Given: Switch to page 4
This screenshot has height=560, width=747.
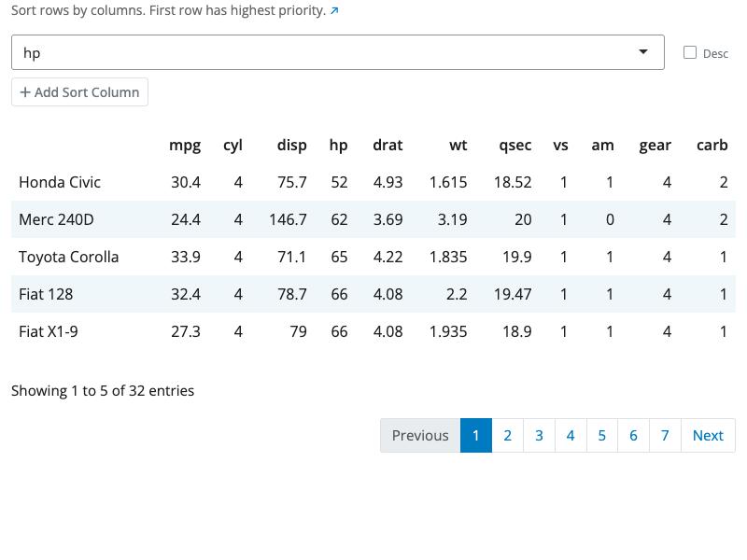Looking at the screenshot, I should (x=571, y=436).
